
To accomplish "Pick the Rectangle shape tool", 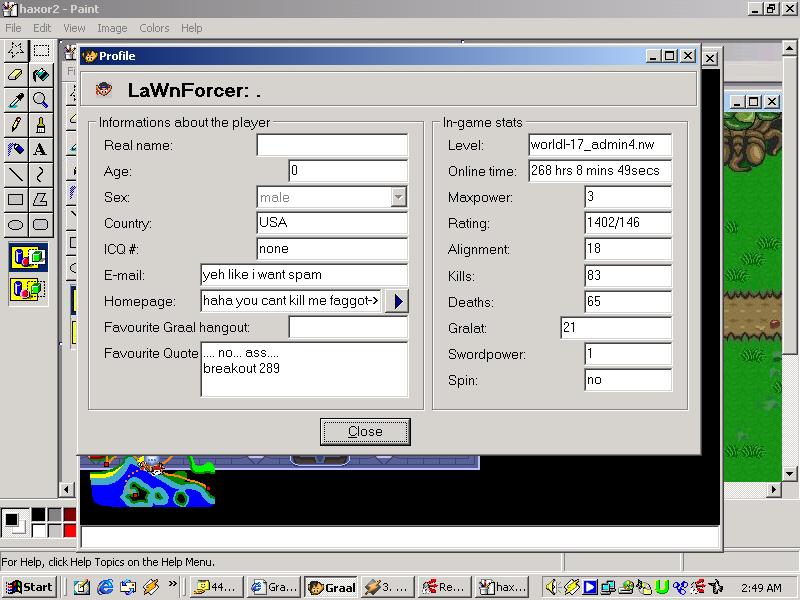I will [x=16, y=199].
